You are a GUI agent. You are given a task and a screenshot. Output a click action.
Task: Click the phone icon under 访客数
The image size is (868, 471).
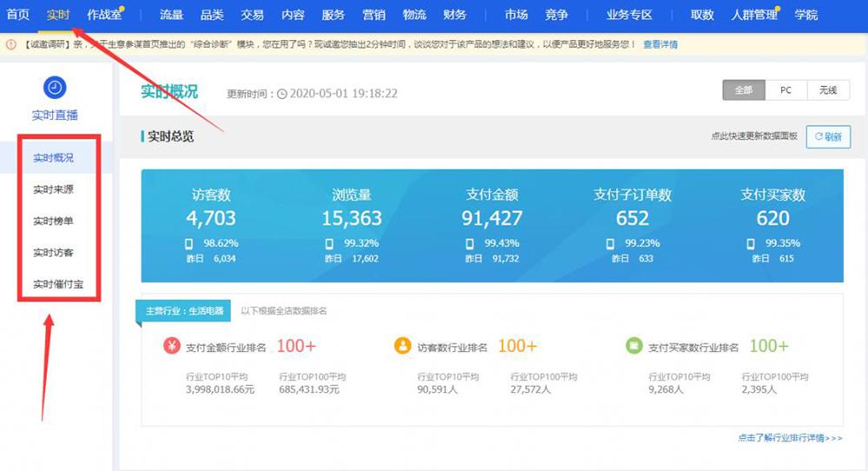188,244
